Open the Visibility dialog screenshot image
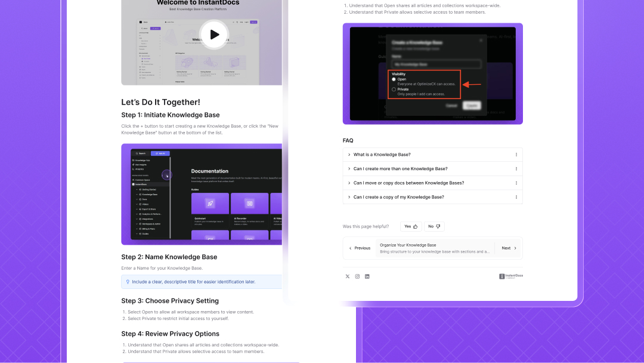644x363 pixels. [x=432, y=73]
